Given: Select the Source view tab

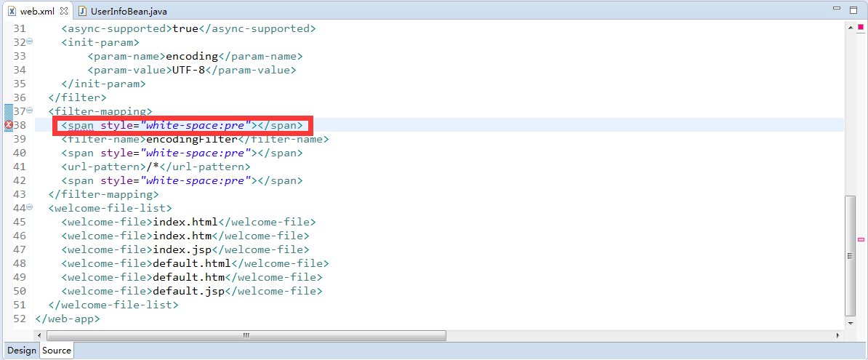Looking at the screenshot, I should point(57,351).
